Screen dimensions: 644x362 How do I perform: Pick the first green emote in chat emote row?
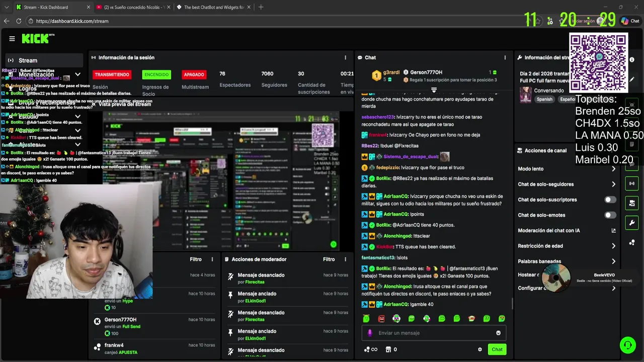(x=366, y=318)
